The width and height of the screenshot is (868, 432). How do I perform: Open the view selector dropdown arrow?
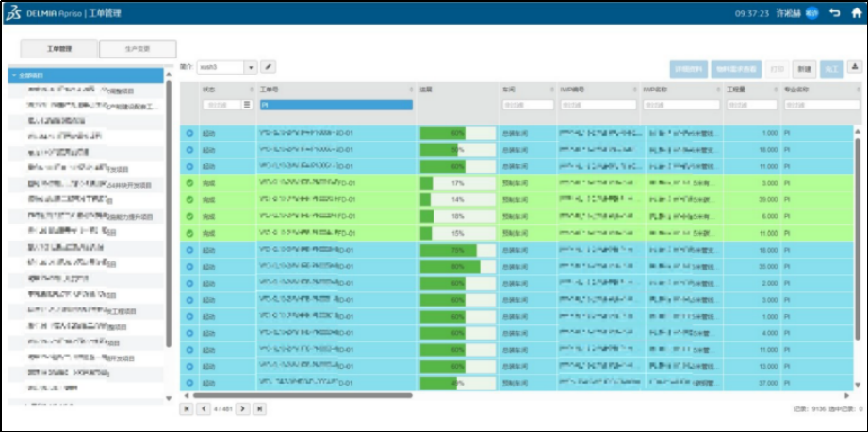click(251, 67)
